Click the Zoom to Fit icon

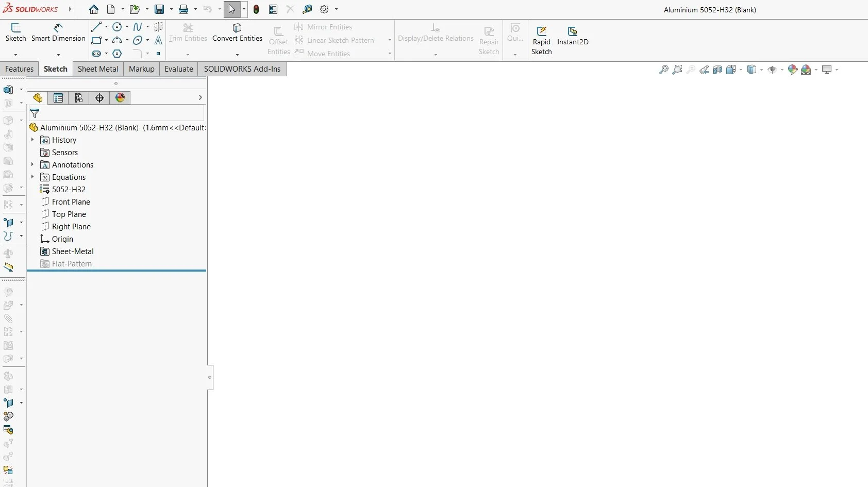coord(664,70)
